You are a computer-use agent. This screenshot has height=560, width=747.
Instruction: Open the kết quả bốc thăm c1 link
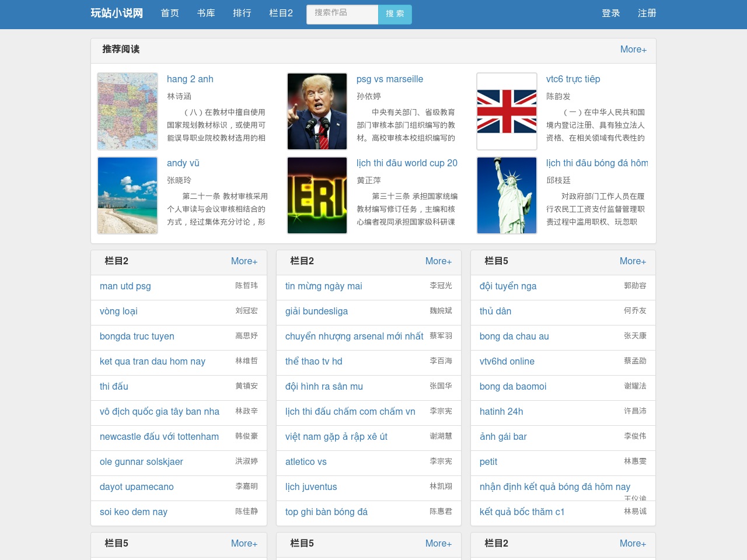(522, 512)
